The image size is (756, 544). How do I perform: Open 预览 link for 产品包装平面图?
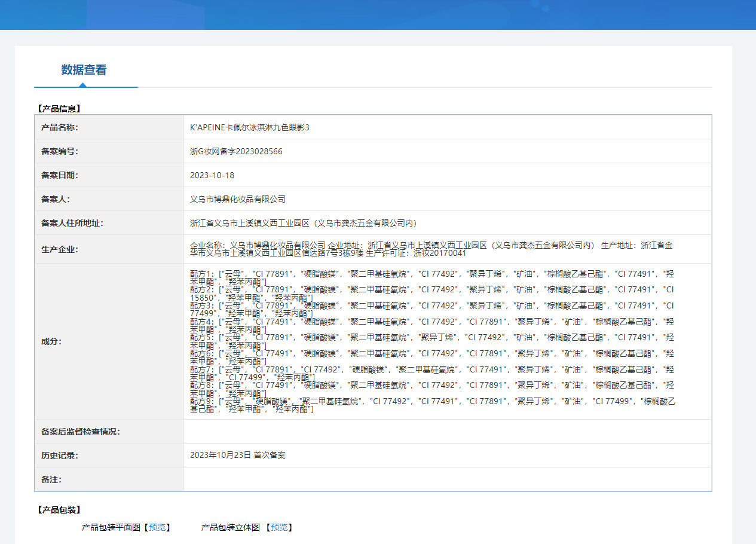point(157,527)
